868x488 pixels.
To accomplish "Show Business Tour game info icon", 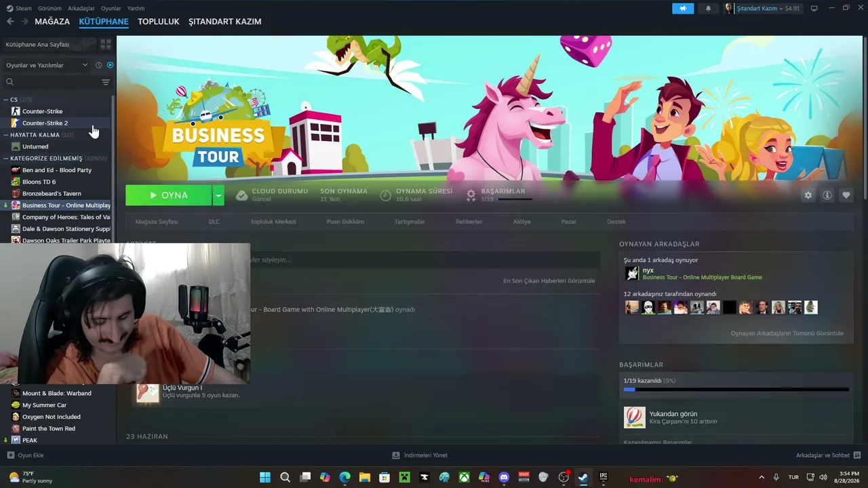I will 827,195.
